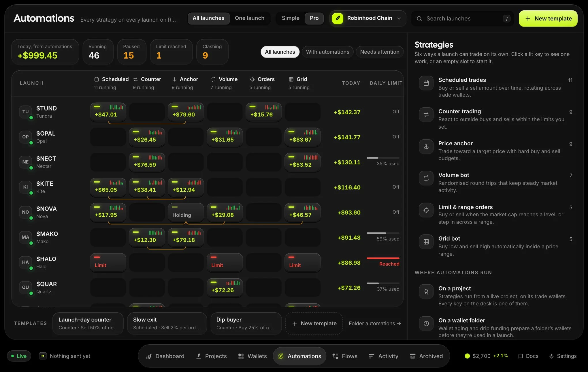588x372 pixels.
Task: Click the Limit & range orders crosshair icon
Action: click(426, 210)
